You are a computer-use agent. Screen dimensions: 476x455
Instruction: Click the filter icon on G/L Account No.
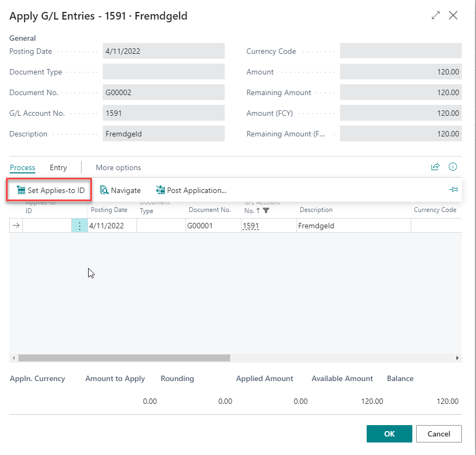(x=266, y=210)
